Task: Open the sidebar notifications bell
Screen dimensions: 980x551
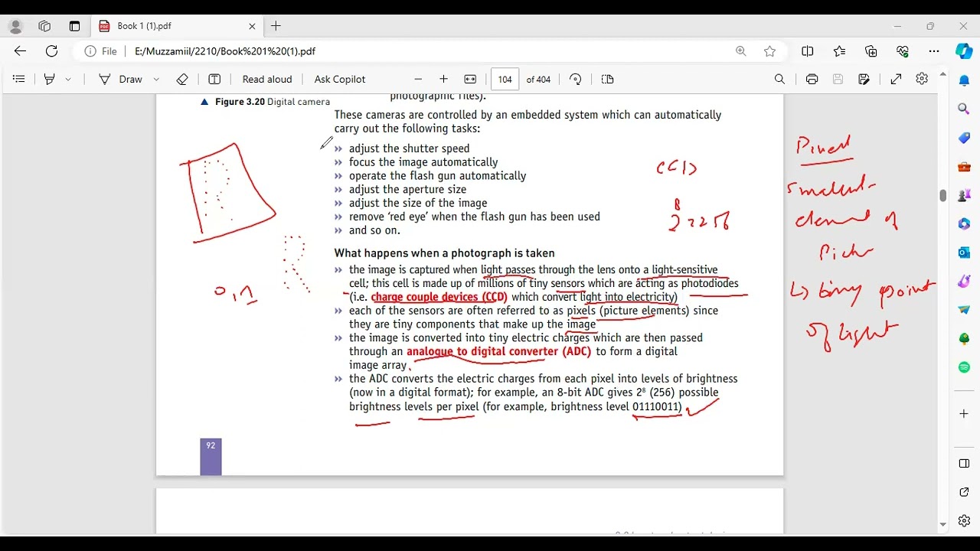Action: point(964,80)
